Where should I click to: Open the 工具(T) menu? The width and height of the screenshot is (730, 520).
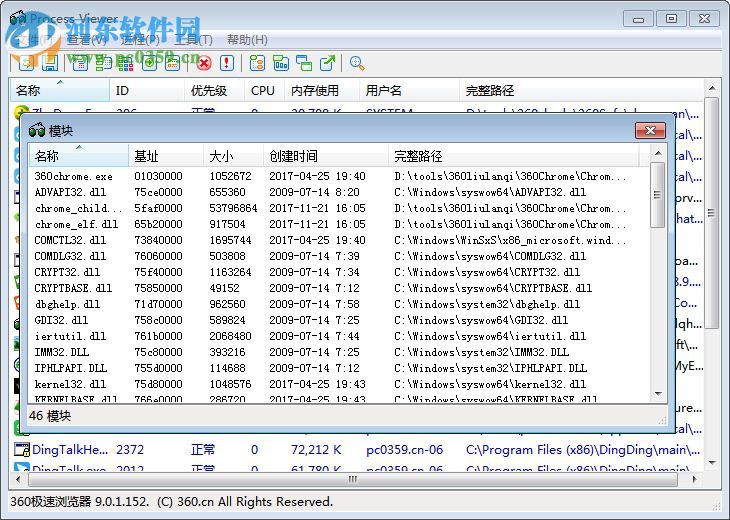click(194, 40)
